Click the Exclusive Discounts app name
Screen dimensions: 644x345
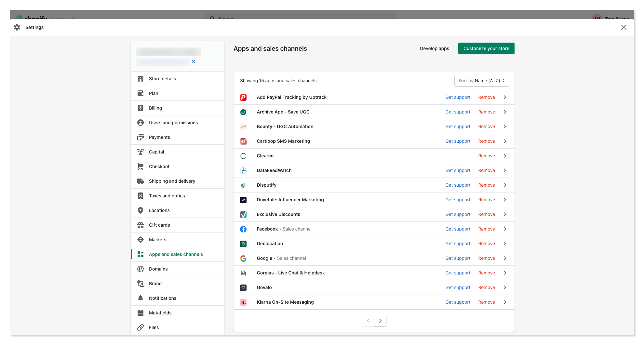tap(278, 214)
